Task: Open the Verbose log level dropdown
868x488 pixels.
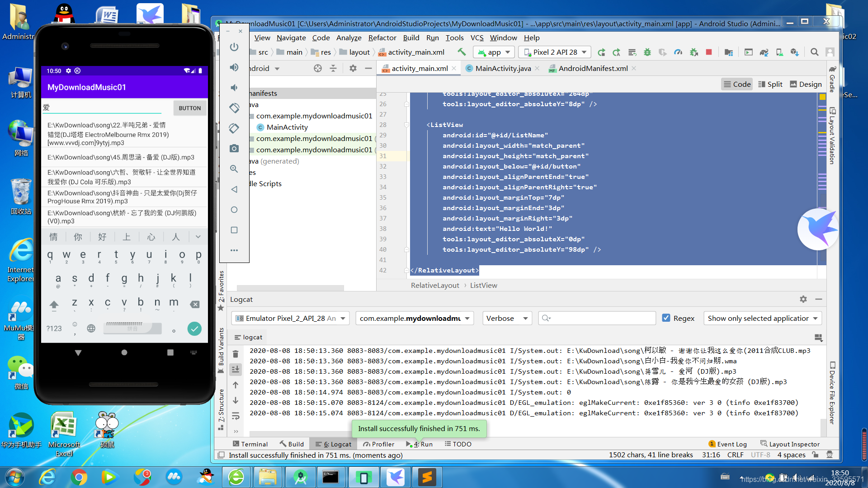Action: (507, 318)
